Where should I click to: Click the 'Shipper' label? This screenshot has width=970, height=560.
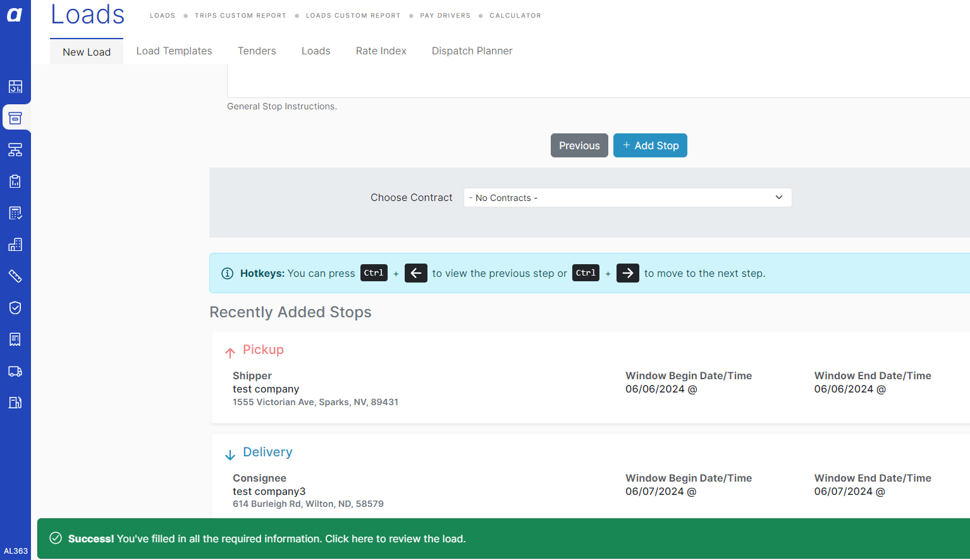(x=252, y=375)
